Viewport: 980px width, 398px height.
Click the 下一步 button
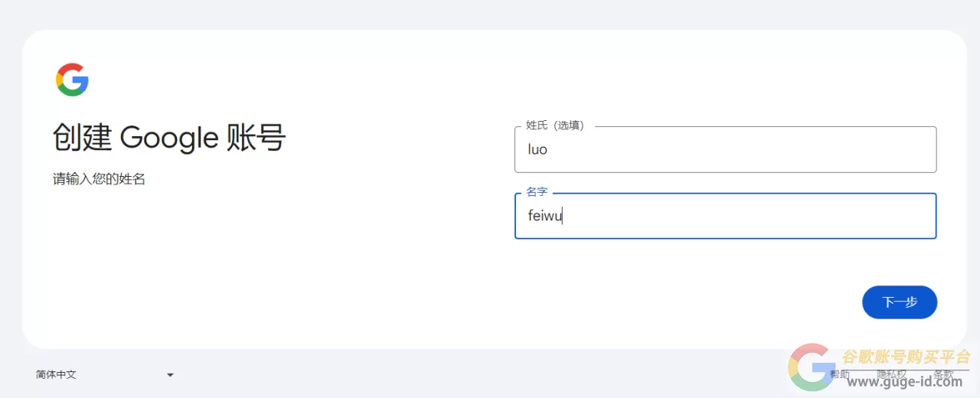coord(899,302)
